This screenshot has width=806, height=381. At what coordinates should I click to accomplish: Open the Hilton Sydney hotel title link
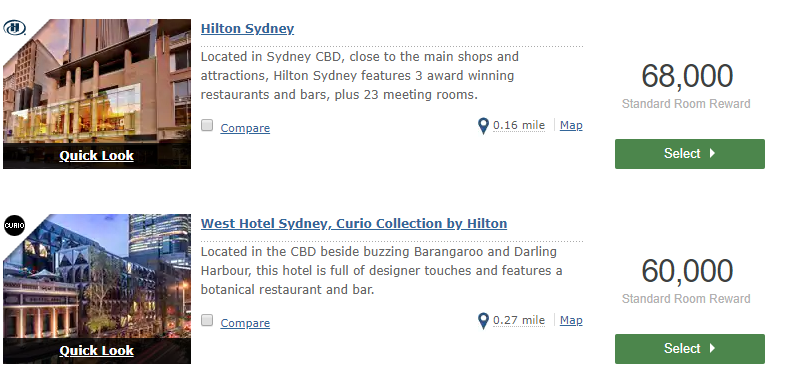[247, 28]
